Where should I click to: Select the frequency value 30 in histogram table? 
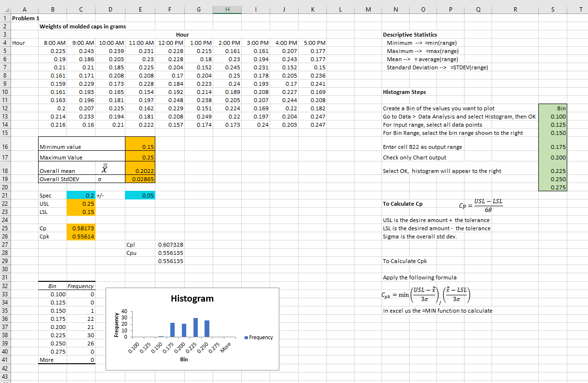(x=81, y=335)
